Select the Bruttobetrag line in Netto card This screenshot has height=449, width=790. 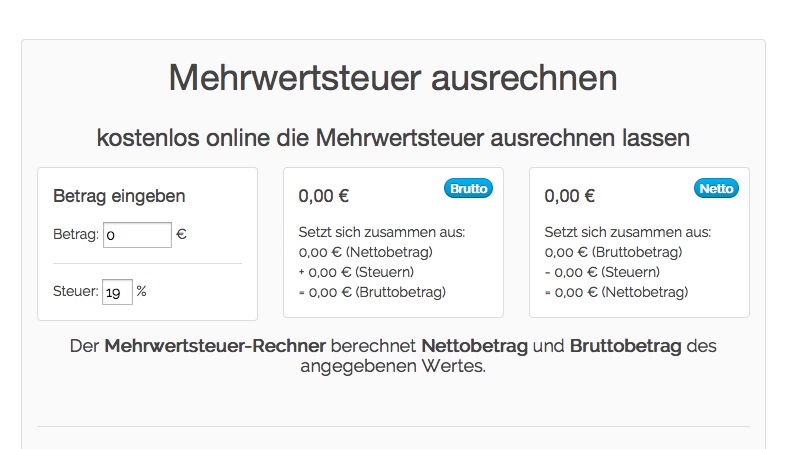[613, 252]
